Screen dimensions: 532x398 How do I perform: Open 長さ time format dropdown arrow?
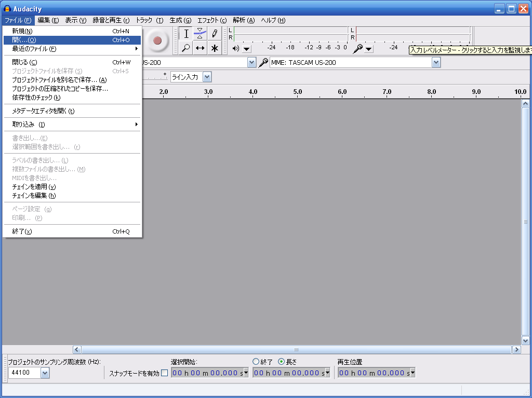pos(328,373)
